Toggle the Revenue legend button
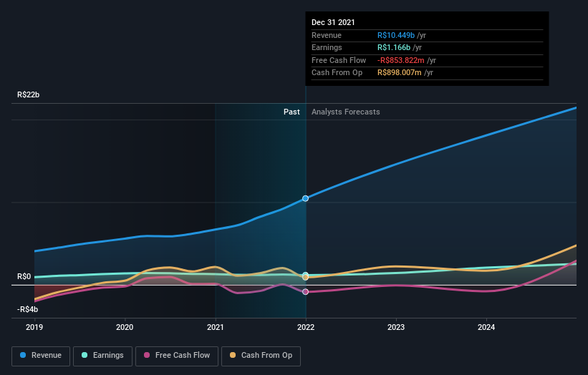Viewport: 588px width, 375px height. [x=41, y=356]
